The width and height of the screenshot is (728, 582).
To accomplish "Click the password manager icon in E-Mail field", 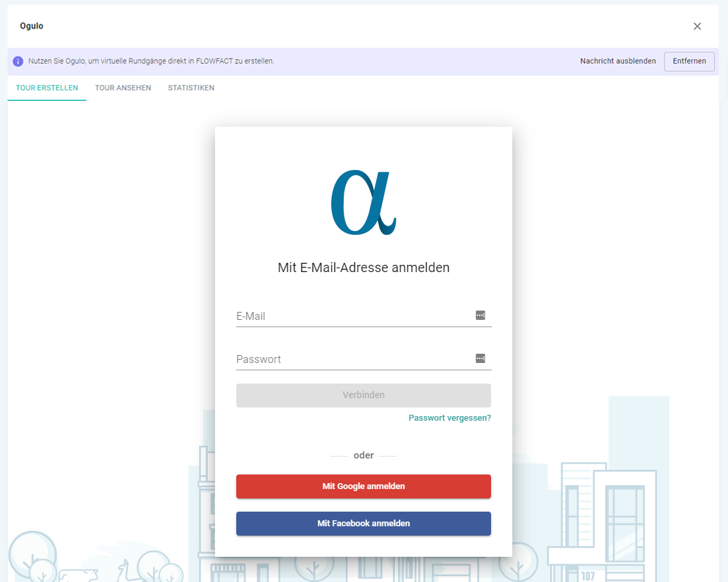I will 480,316.
